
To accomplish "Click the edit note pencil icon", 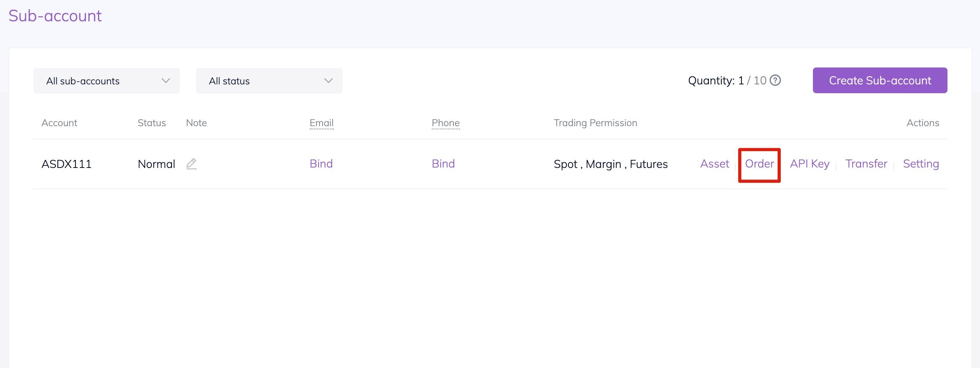I will point(192,164).
